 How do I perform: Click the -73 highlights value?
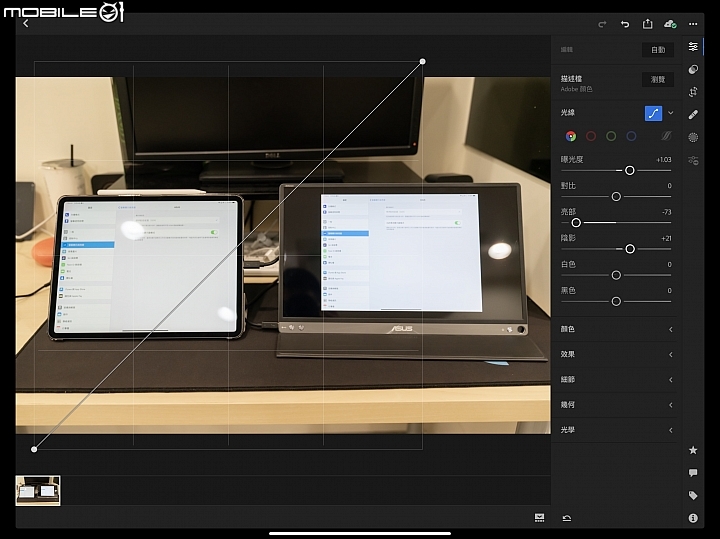pyautogui.click(x=666, y=212)
